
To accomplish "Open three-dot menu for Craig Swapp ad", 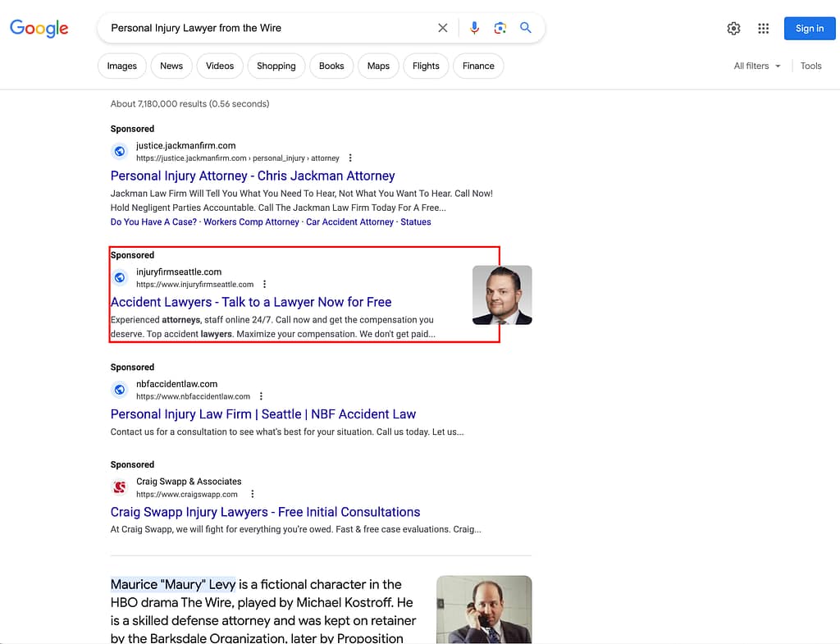I will coord(253,494).
